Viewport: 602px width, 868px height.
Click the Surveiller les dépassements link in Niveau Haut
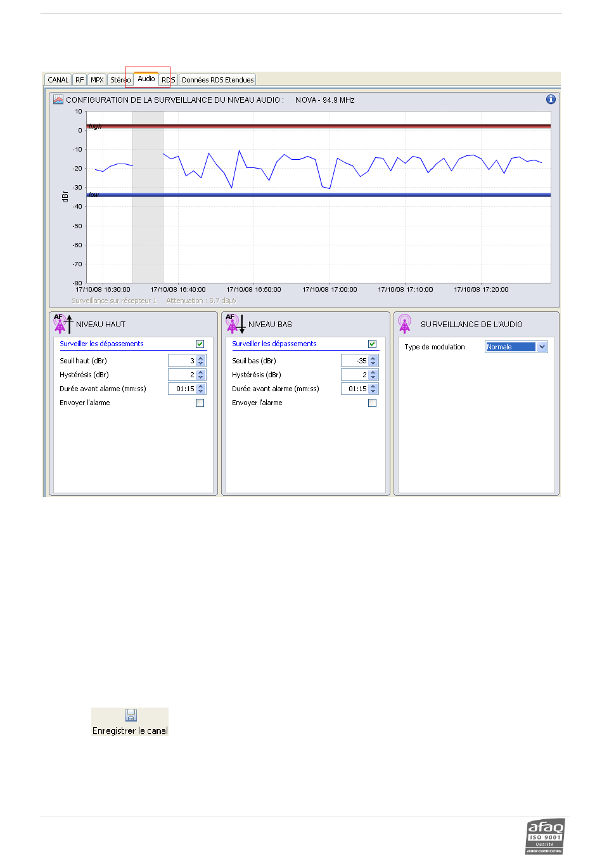(101, 344)
